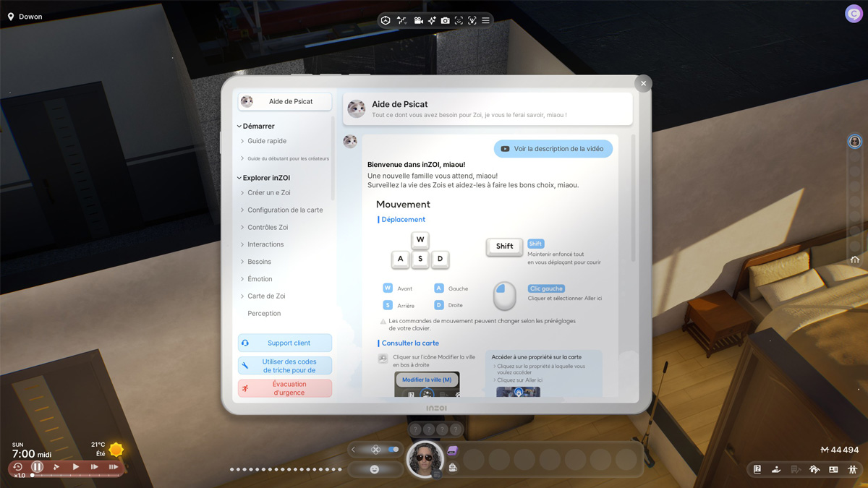Activate the face recognition capture tool
The image size is (868, 488).
tap(459, 20)
